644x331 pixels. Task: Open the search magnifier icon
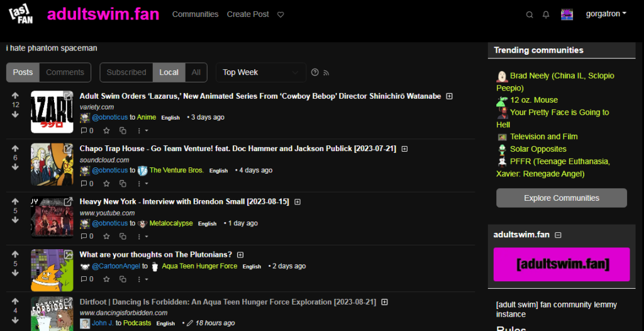[530, 15]
